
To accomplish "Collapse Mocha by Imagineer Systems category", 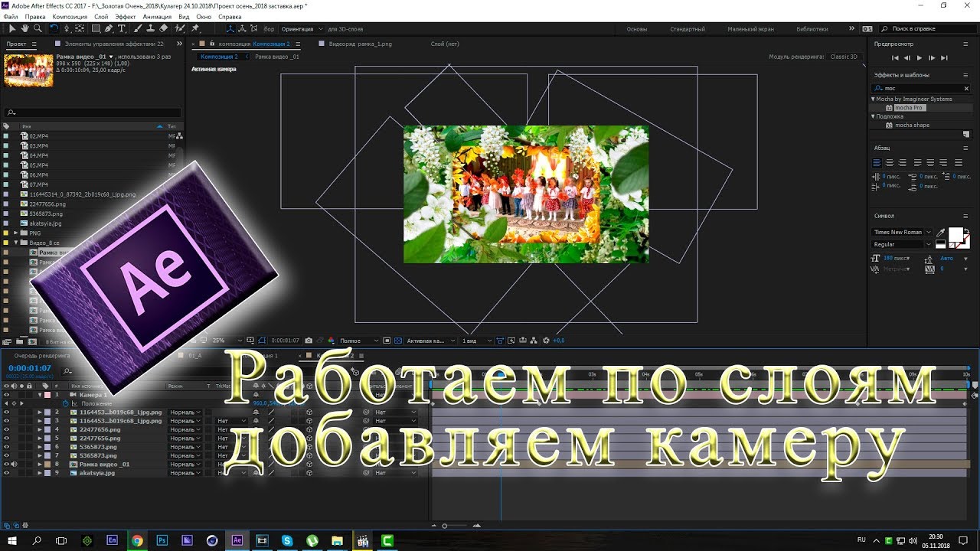I will pos(873,99).
